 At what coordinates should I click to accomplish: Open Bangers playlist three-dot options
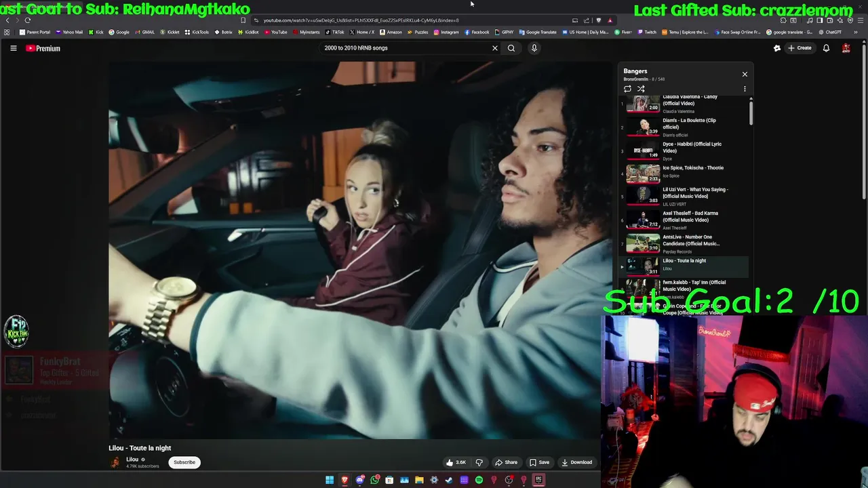click(x=745, y=89)
